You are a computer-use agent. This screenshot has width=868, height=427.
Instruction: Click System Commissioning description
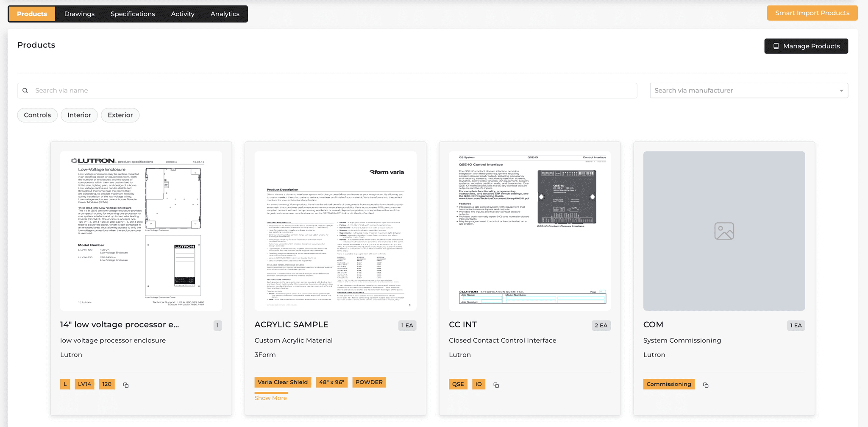pos(682,340)
